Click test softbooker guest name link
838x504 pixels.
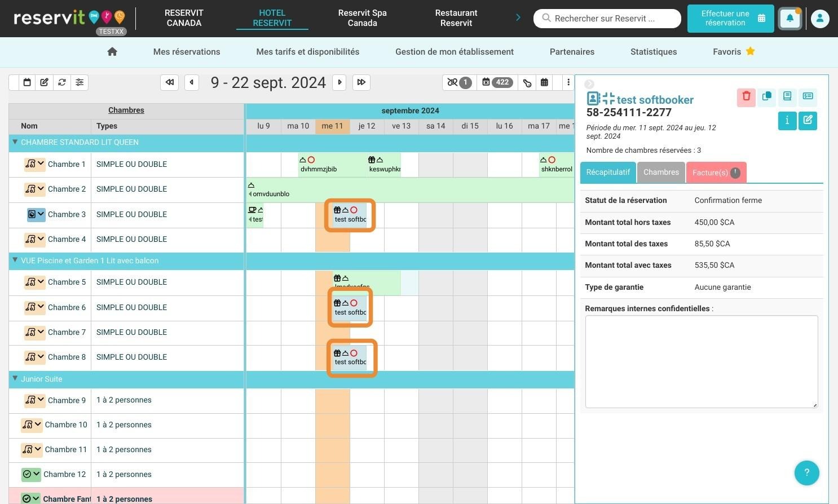pos(655,100)
